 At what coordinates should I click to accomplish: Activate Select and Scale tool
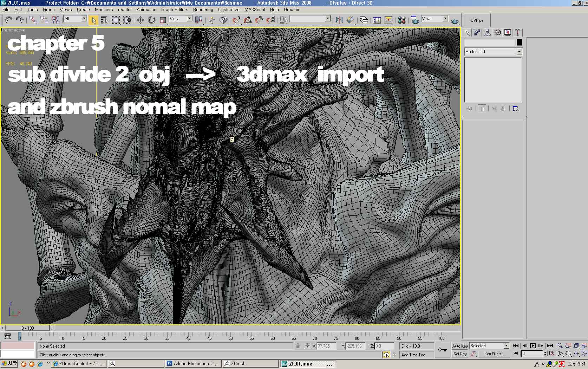tap(163, 20)
